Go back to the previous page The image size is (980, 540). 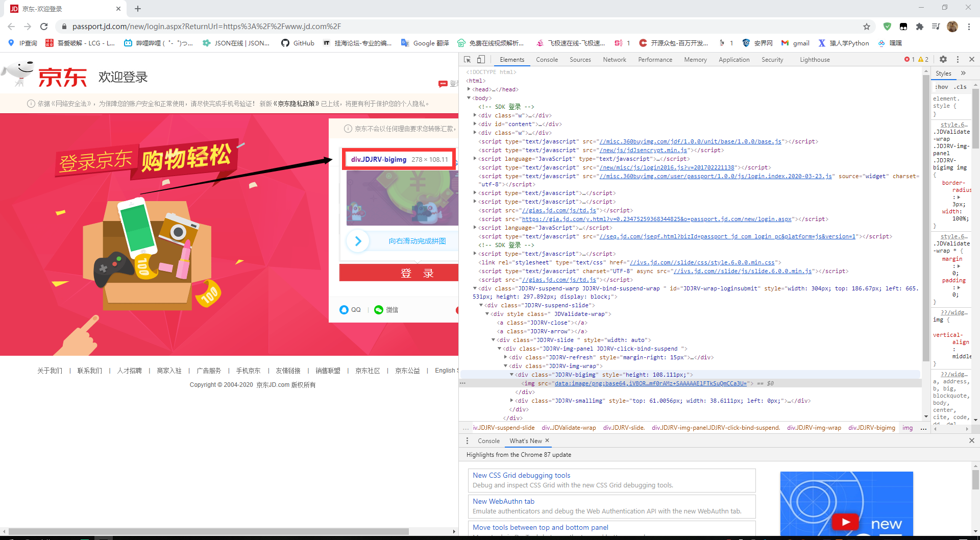pyautogui.click(x=11, y=27)
